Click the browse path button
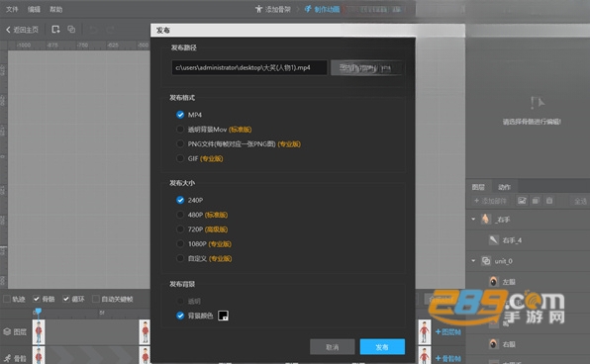This screenshot has width=590, height=364. 365,67
